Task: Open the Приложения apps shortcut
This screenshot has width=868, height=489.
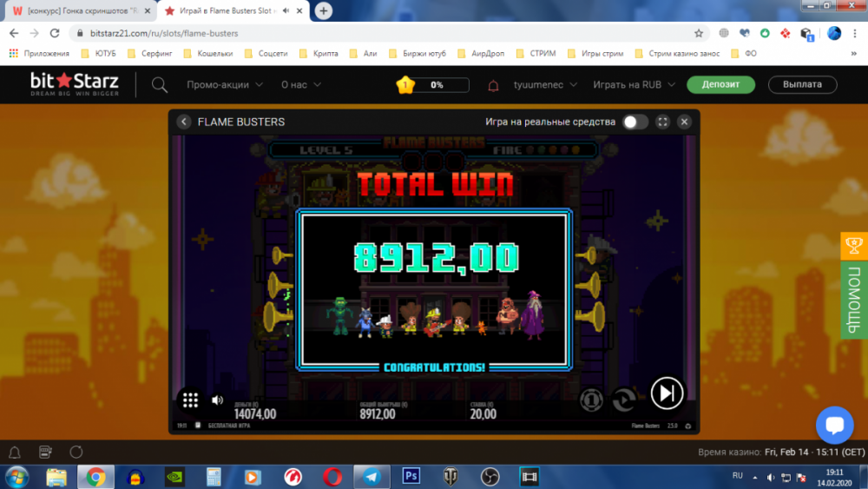Action: pyautogui.click(x=39, y=53)
